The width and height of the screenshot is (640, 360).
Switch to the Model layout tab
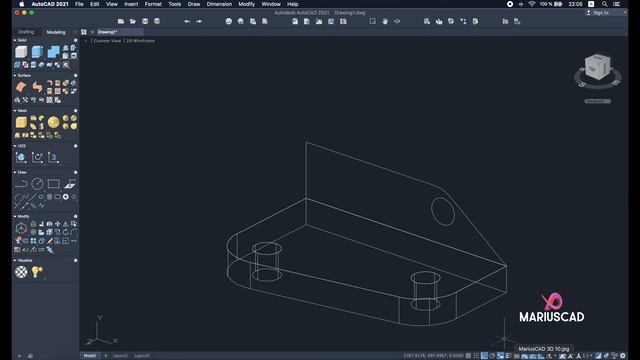point(90,356)
